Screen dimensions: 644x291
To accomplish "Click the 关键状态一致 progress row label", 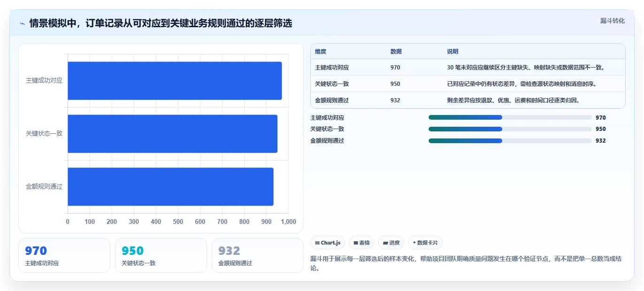I will [327, 129].
